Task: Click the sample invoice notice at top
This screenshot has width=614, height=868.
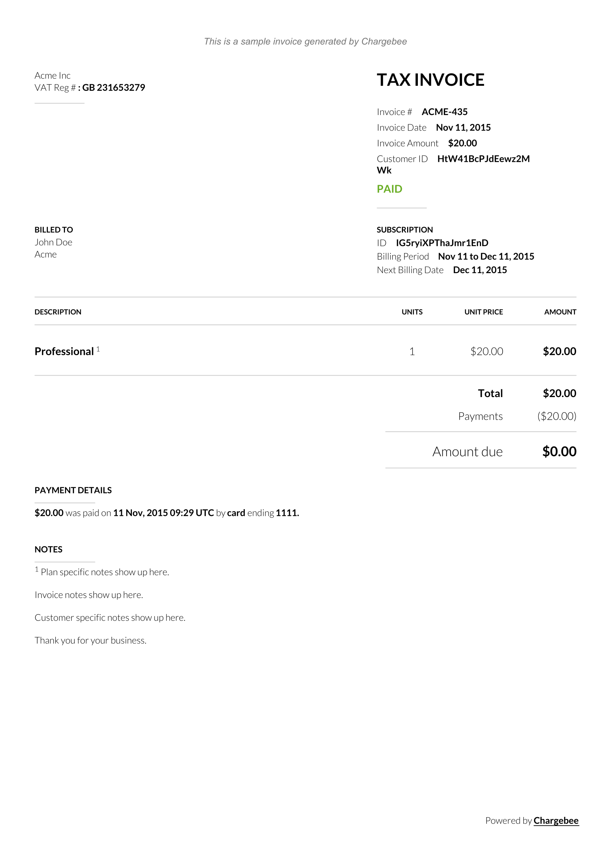Action: 305,42
